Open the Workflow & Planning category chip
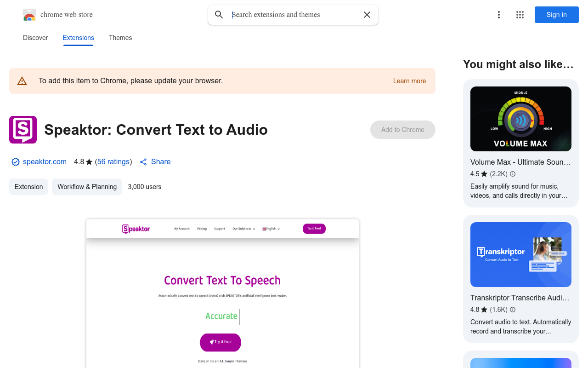The width and height of the screenshot is (588, 368). [x=87, y=187]
